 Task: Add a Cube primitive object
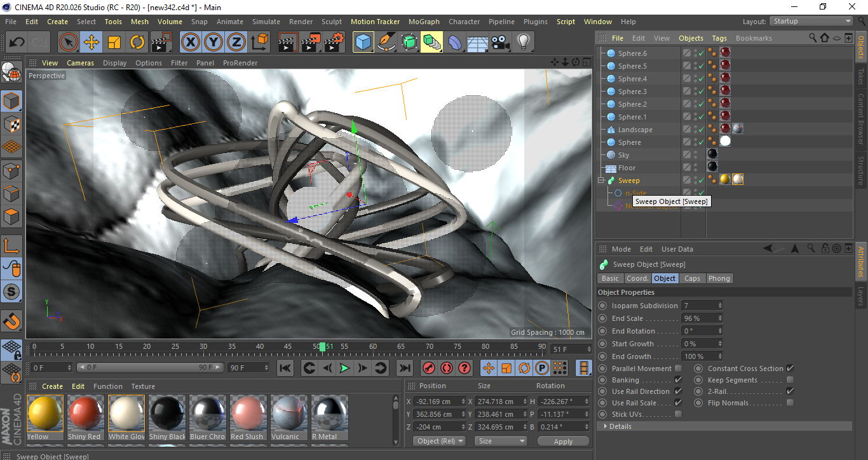363,43
